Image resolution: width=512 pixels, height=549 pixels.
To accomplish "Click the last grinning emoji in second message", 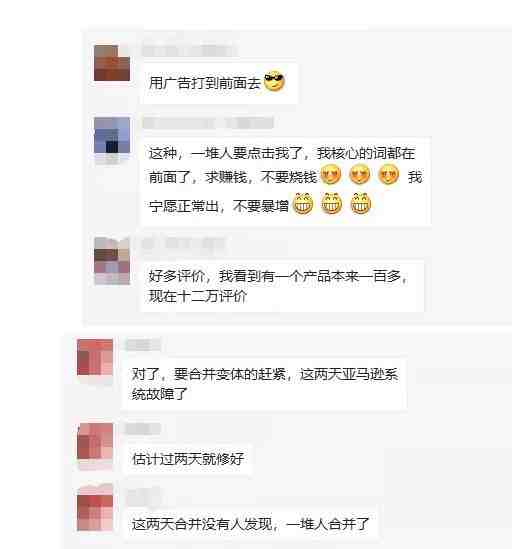I will coord(361,203).
